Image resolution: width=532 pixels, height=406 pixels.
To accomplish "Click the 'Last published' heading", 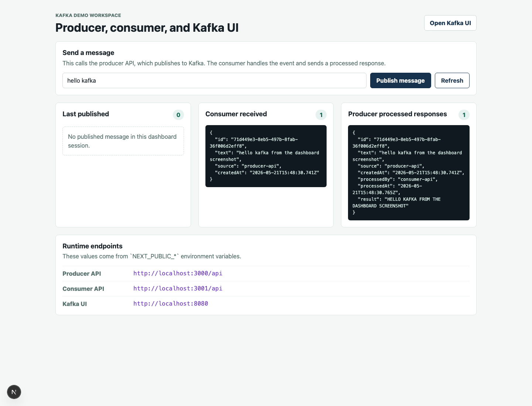I will 86,114.
